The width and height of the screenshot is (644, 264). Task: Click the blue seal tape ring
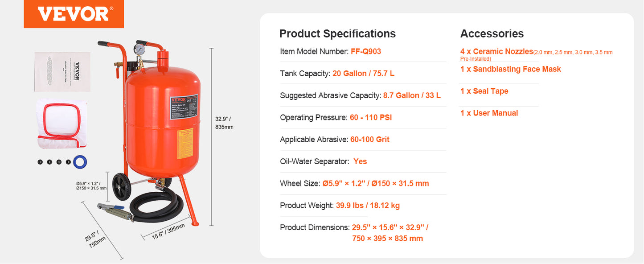80,162
